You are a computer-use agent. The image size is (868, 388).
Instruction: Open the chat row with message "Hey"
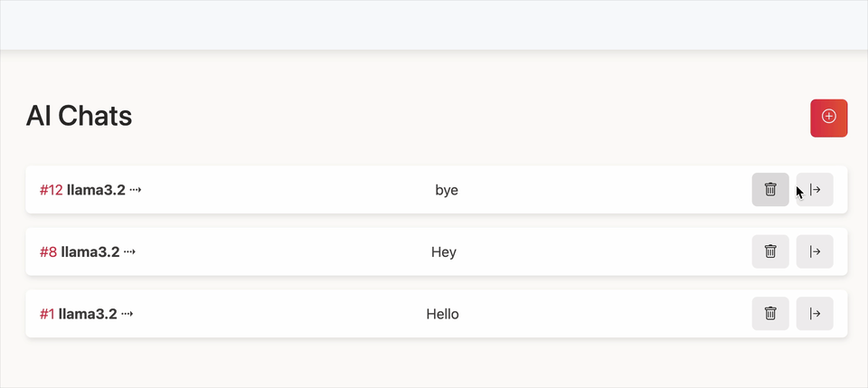(x=436, y=251)
